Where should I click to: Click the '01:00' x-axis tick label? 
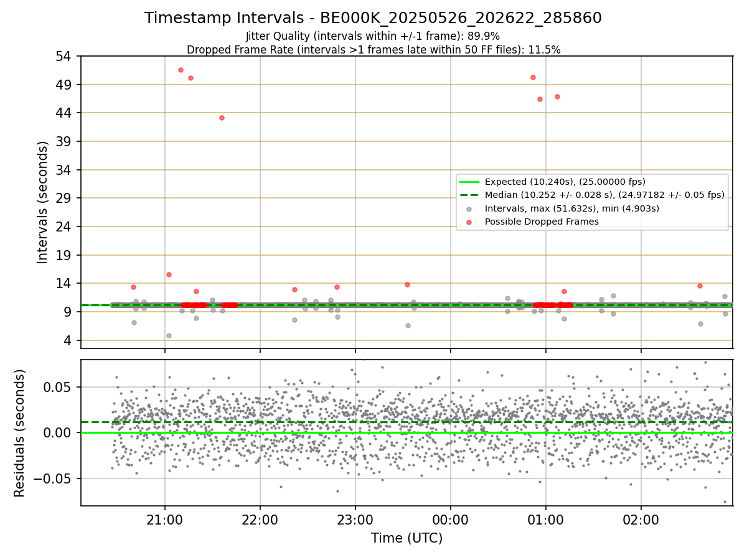(545, 519)
